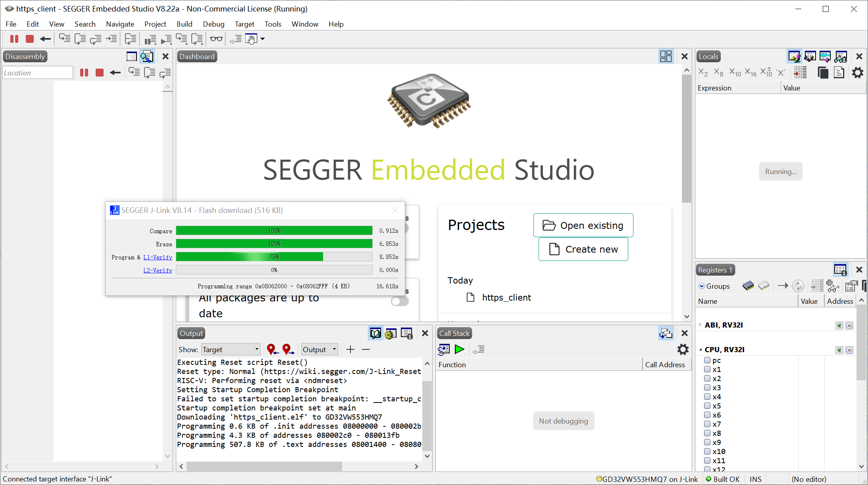The height and width of the screenshot is (485, 868).
Task: Stop debugging with the red stop icon
Action: (x=30, y=39)
